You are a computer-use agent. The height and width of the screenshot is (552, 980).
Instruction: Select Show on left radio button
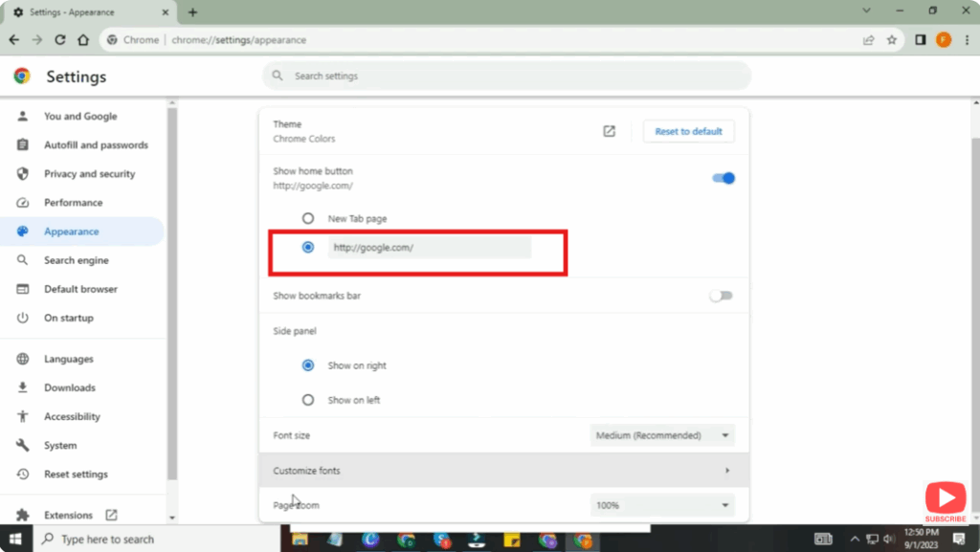click(308, 400)
